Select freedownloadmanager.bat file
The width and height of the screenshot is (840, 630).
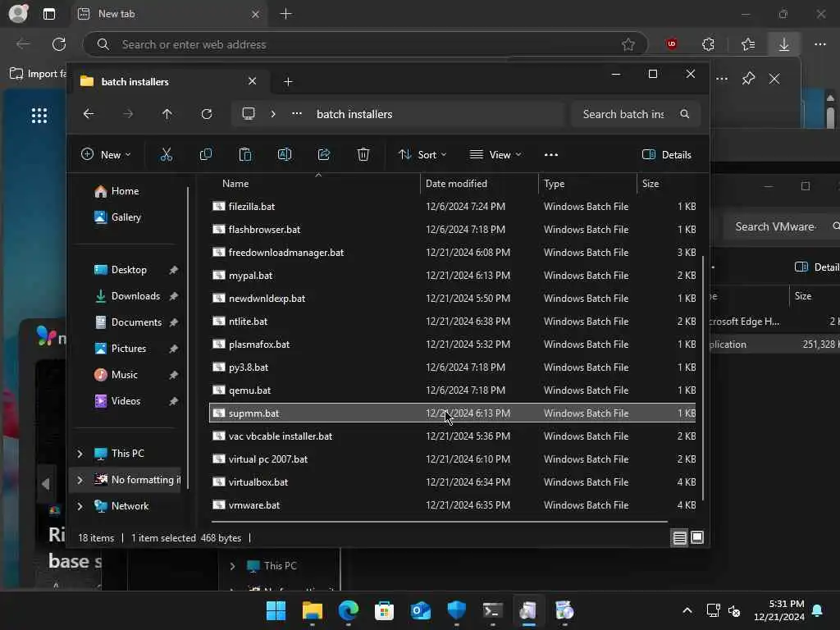tap(453, 253)
